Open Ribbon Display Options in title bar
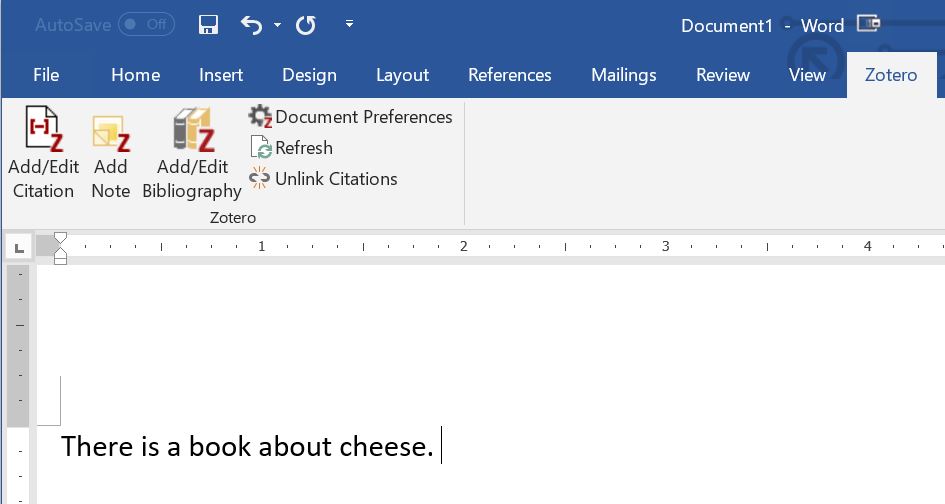The width and height of the screenshot is (945, 504). click(868, 24)
